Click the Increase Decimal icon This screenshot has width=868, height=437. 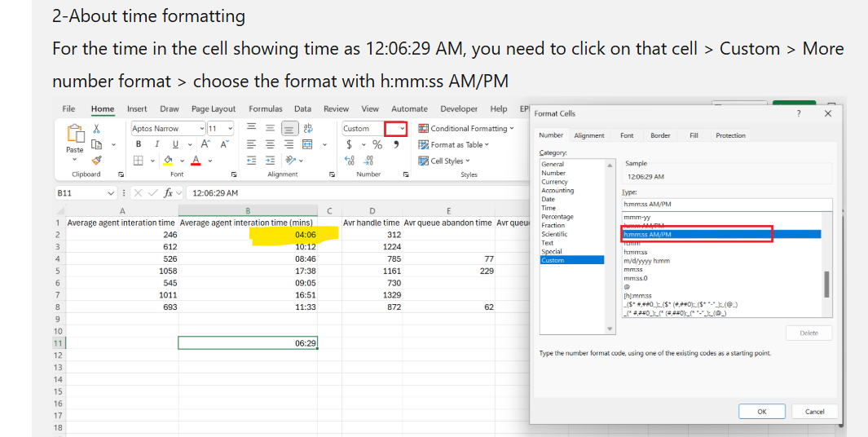[x=350, y=161]
